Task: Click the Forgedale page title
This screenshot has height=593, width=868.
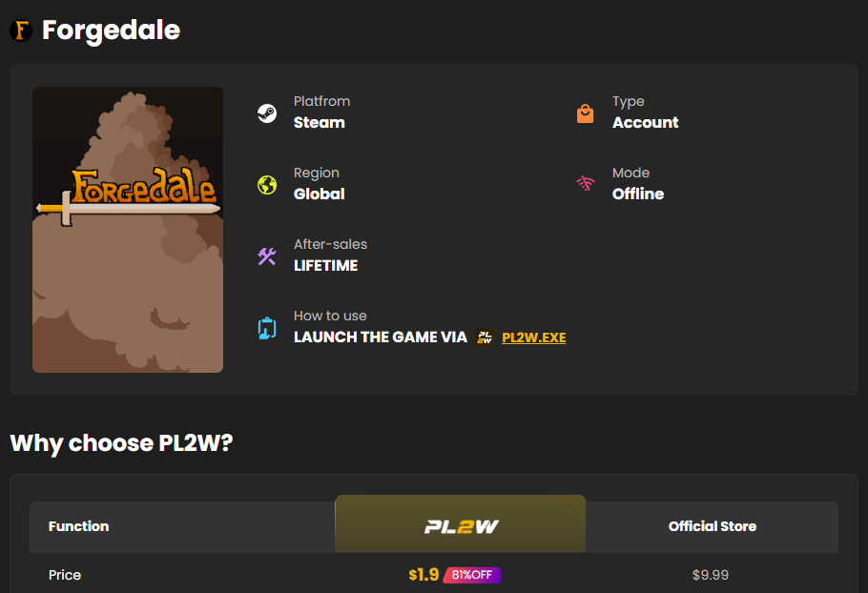Action: pyautogui.click(x=112, y=30)
